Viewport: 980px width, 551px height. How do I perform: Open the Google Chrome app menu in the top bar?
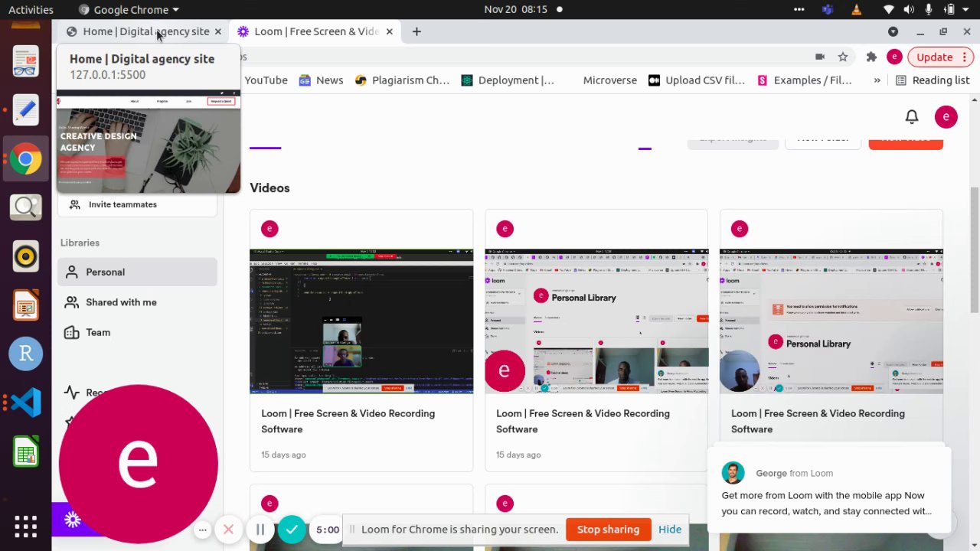click(129, 9)
